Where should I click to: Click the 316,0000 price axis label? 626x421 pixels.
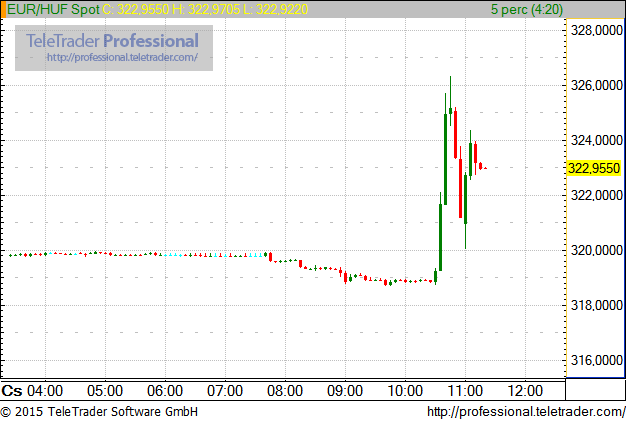pyautogui.click(x=596, y=361)
